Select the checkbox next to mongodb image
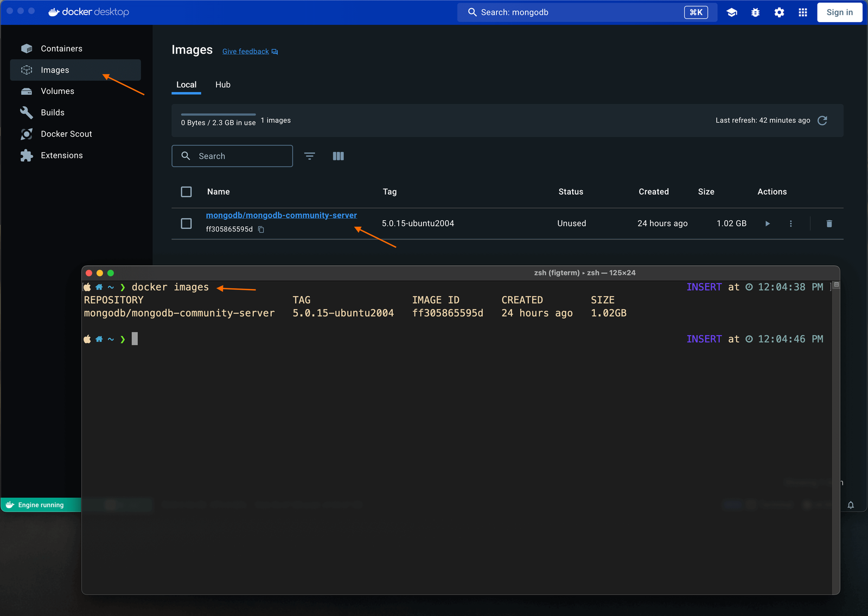Image resolution: width=868 pixels, height=616 pixels. (186, 223)
